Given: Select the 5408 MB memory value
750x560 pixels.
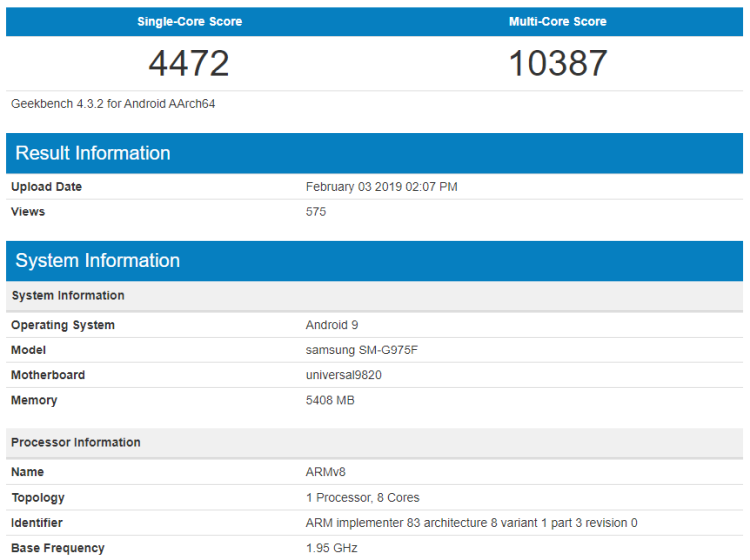Looking at the screenshot, I should pos(330,400).
